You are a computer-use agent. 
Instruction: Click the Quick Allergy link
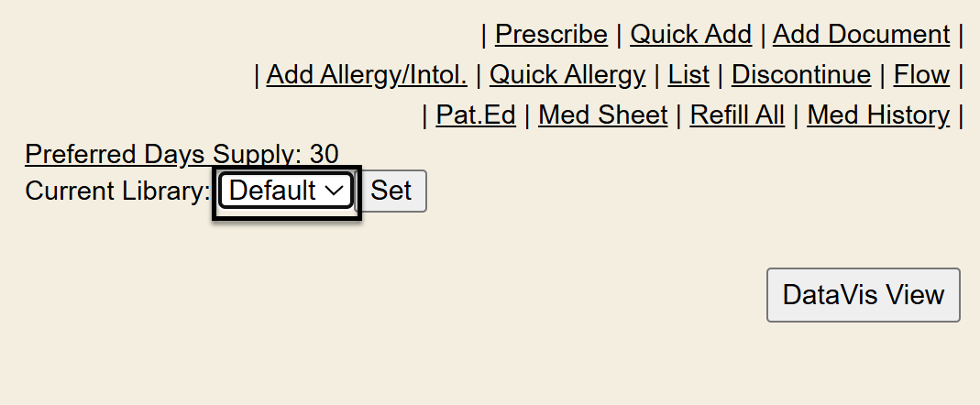pos(567,75)
